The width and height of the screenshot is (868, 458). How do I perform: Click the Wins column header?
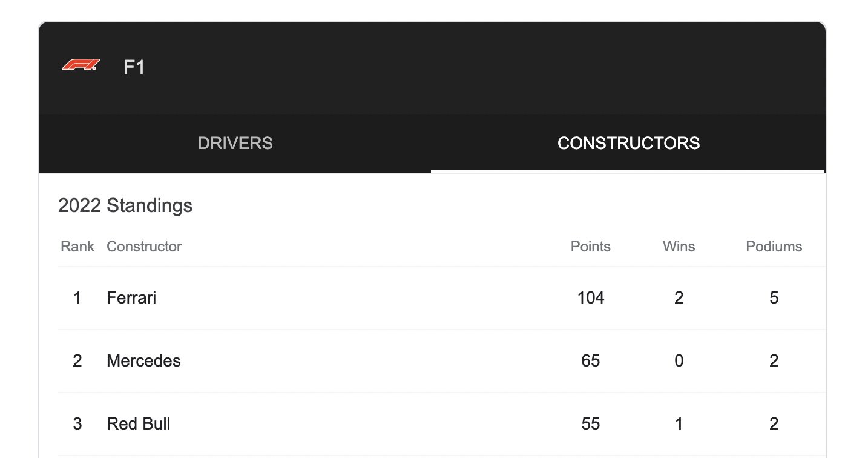point(679,247)
